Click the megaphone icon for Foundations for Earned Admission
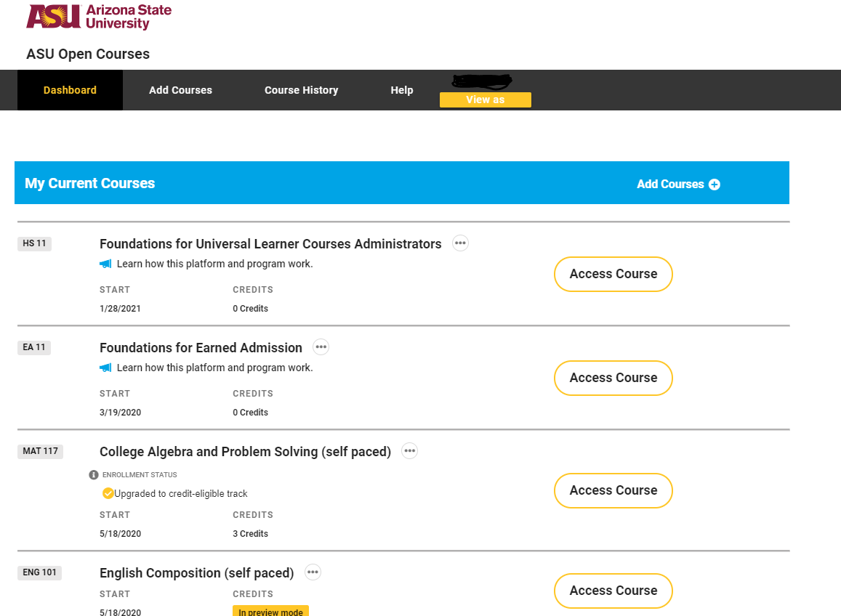The height and width of the screenshot is (616, 841). click(x=105, y=368)
